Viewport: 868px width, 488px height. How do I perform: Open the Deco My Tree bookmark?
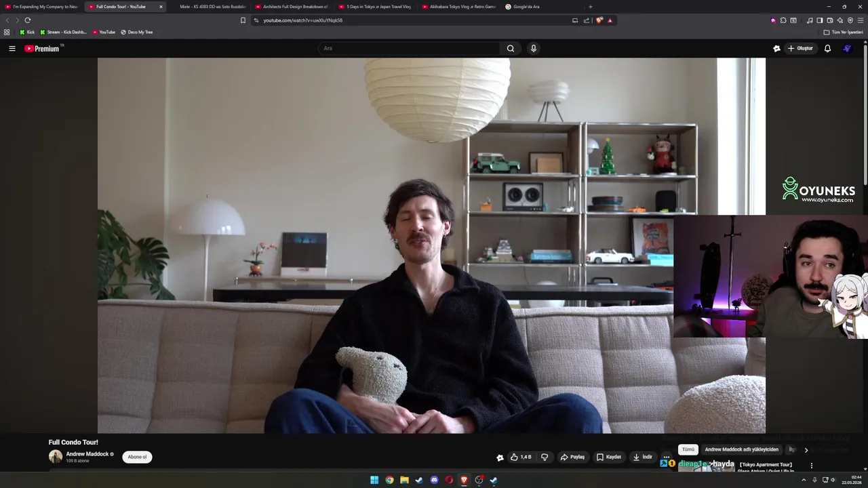(x=136, y=32)
